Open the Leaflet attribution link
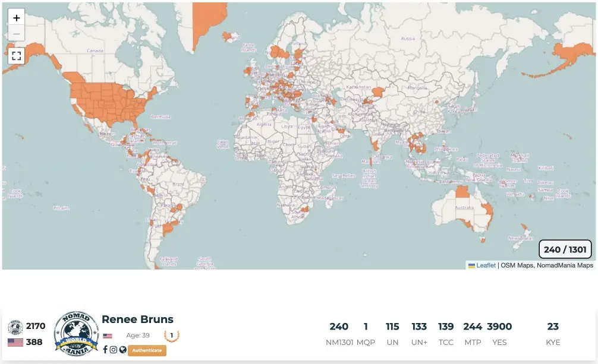Image resolution: width=598 pixels, height=364 pixels. coord(486,265)
